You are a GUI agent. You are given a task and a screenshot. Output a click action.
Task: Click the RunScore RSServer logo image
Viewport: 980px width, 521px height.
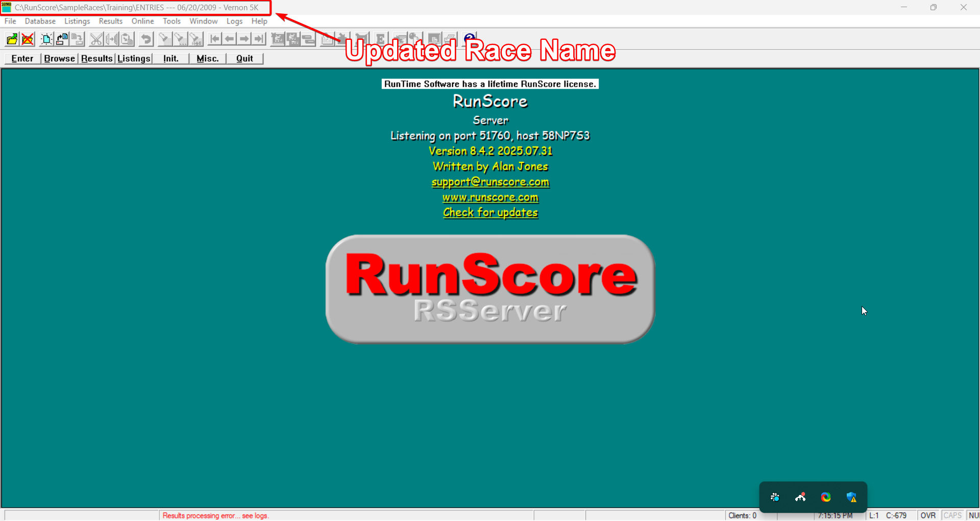(x=490, y=289)
